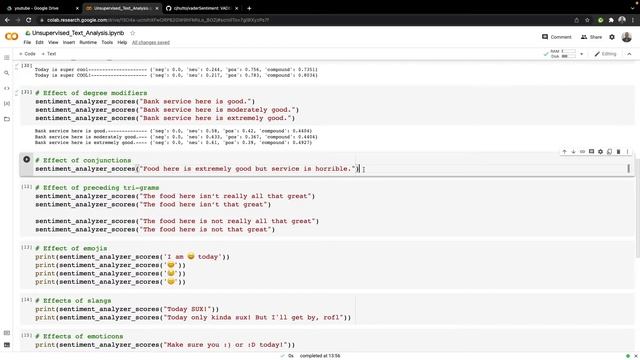Switch to the youtube - Google Drive tab
The width and height of the screenshot is (640, 360).
pos(41,8)
